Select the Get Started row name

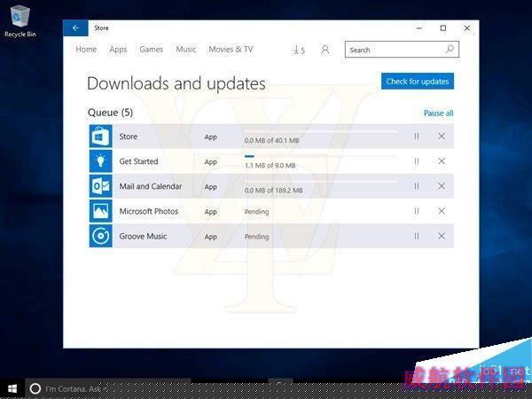[138, 161]
